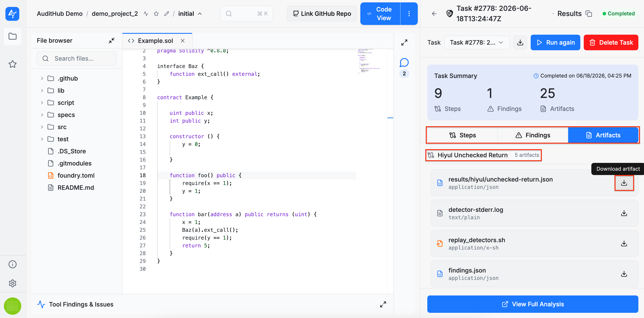This screenshot has height=318, width=644.
Task: Click Link GitHub Repo button
Action: tap(322, 14)
